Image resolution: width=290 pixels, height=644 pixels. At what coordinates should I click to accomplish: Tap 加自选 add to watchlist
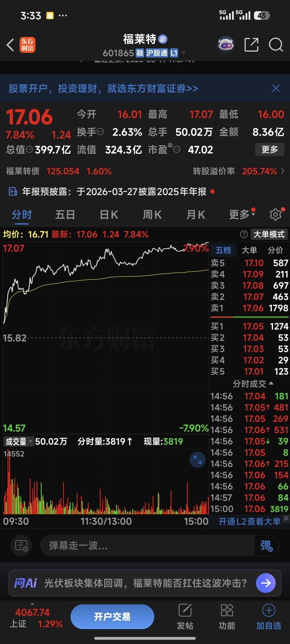(269, 617)
